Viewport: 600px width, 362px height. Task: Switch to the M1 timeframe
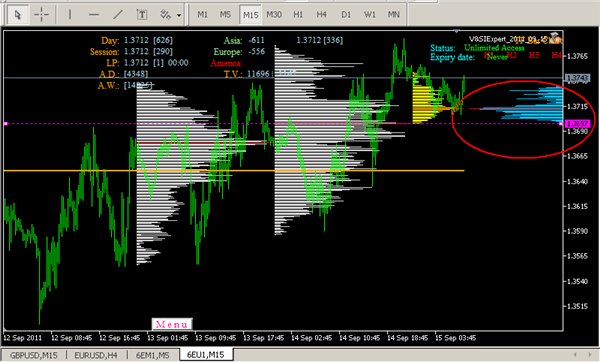pos(202,15)
